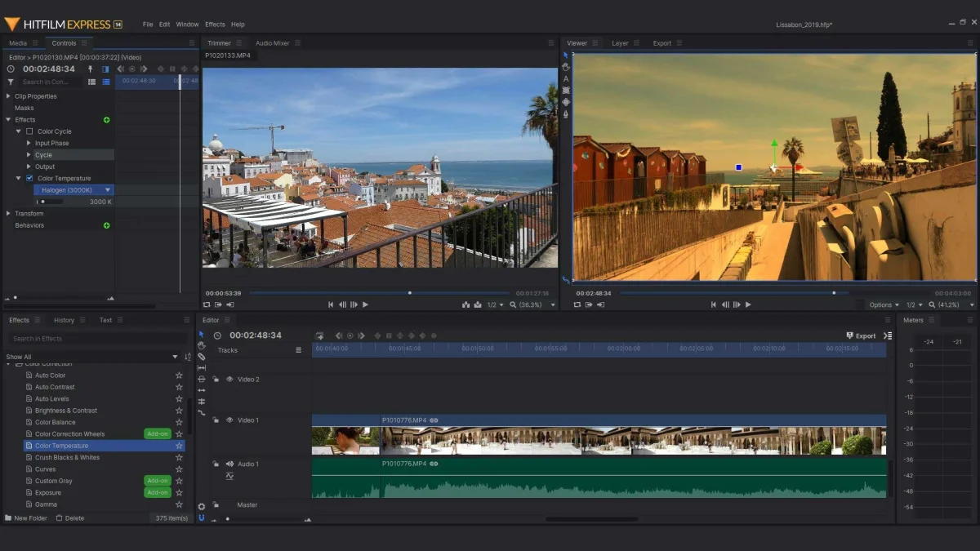Screen dimensions: 980x551
Task: Select the Hand tool in Viewer
Action: [x=566, y=67]
